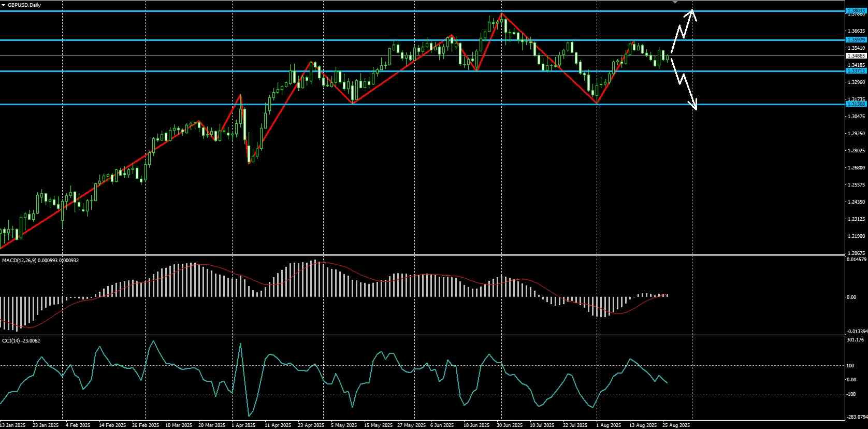Click the 1.23125 price scale value
Viewport: 868px width, 429px height.
pos(857,219)
